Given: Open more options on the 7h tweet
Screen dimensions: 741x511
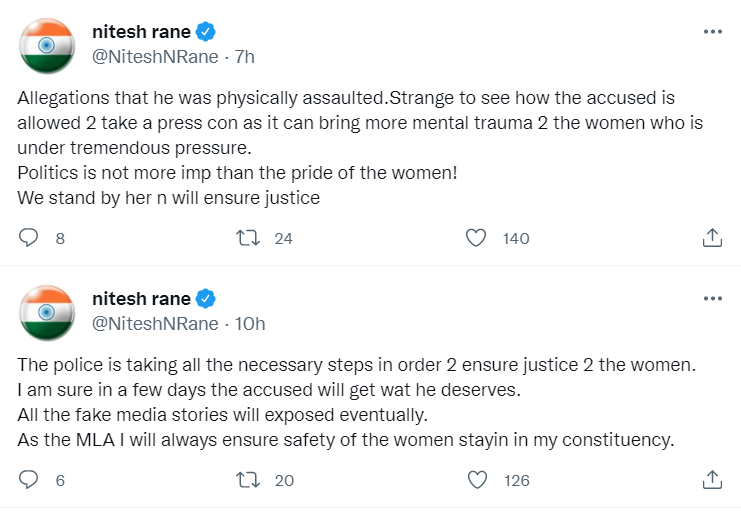Looking at the screenshot, I should coord(712,32).
